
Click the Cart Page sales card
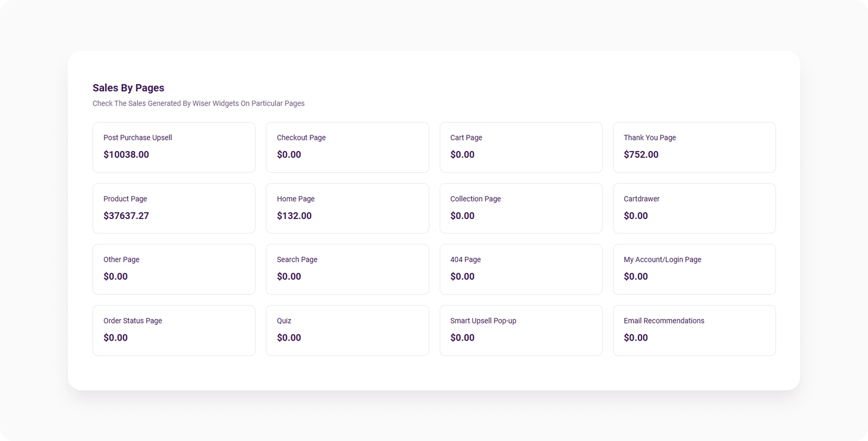pos(521,147)
